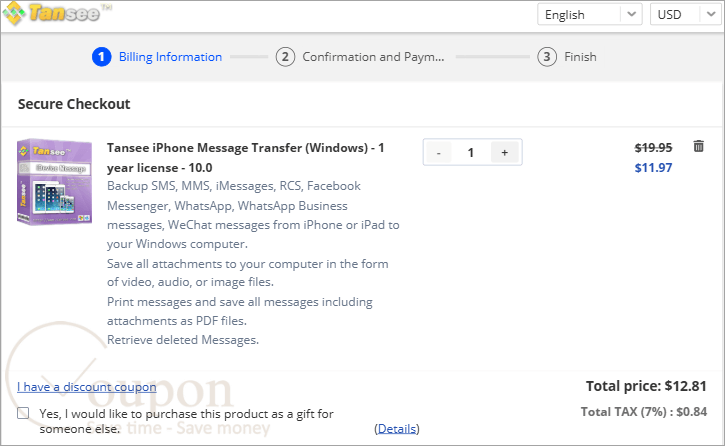725x446 pixels.
Task: Click the Total price: $12.81 text
Action: (646, 386)
